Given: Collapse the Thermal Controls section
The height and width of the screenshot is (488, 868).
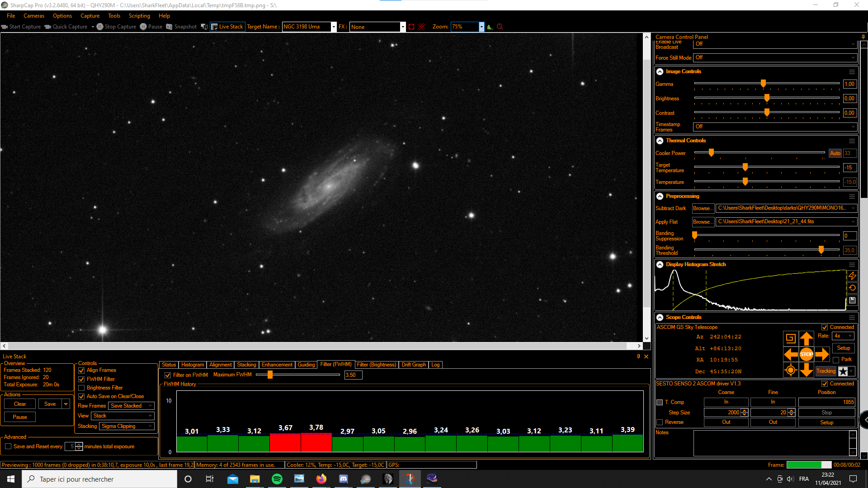Looking at the screenshot, I should (x=660, y=141).
